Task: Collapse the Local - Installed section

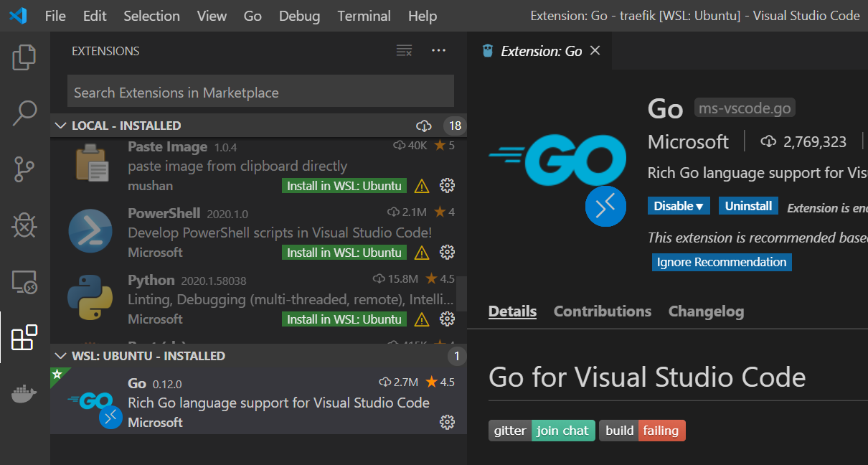Action: pos(60,126)
